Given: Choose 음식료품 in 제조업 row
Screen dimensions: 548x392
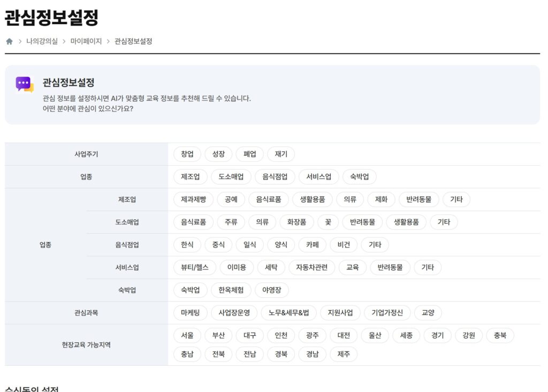Looking at the screenshot, I should coord(269,199).
